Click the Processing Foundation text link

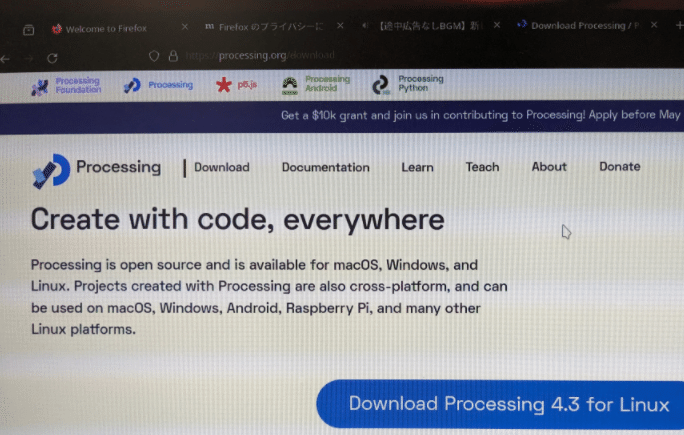[x=78, y=86]
